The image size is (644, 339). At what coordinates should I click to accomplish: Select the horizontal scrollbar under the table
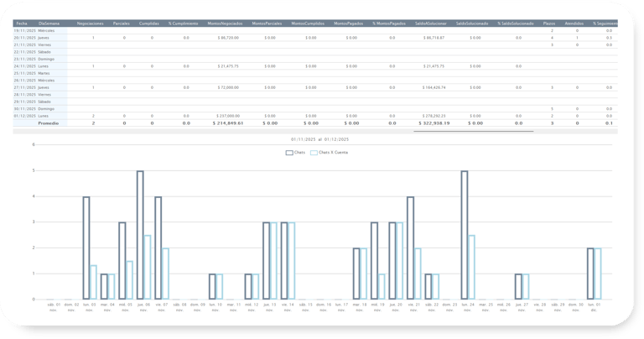coord(474,132)
